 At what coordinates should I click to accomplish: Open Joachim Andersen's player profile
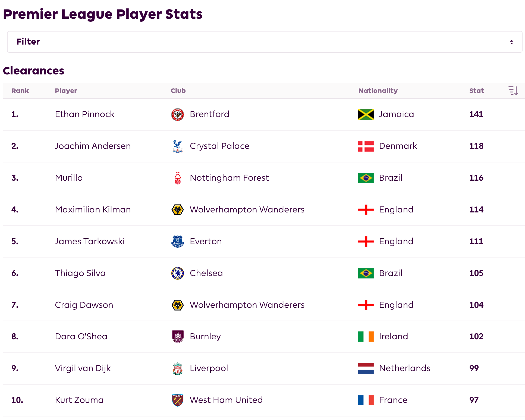[93, 146]
